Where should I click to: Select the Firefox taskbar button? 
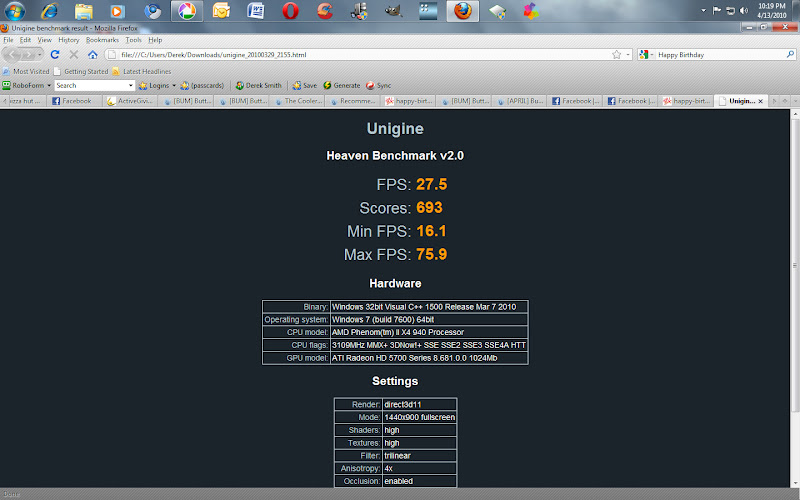click(x=463, y=11)
